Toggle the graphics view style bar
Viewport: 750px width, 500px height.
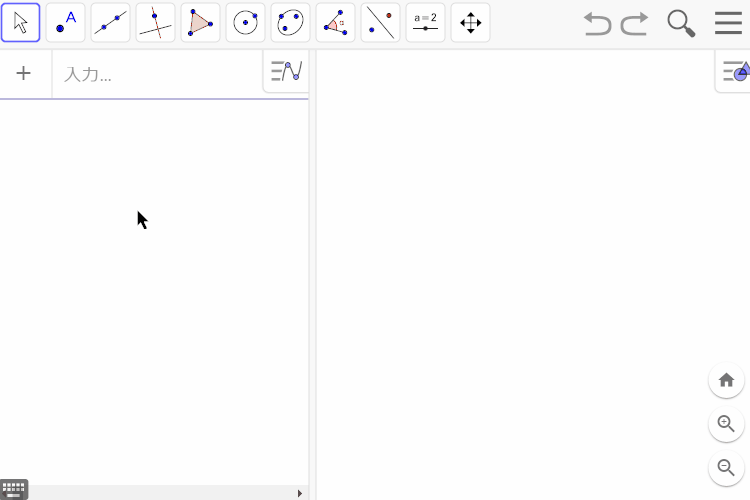click(734, 71)
